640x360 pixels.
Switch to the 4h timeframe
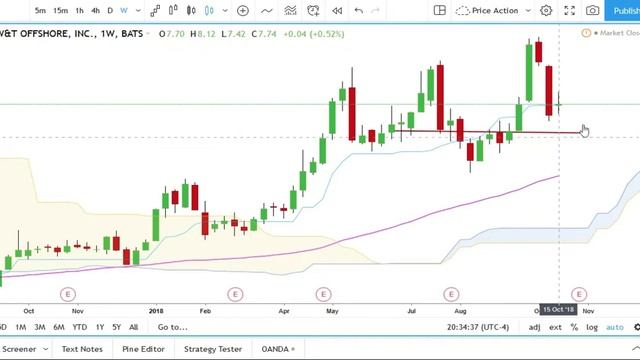click(96, 11)
